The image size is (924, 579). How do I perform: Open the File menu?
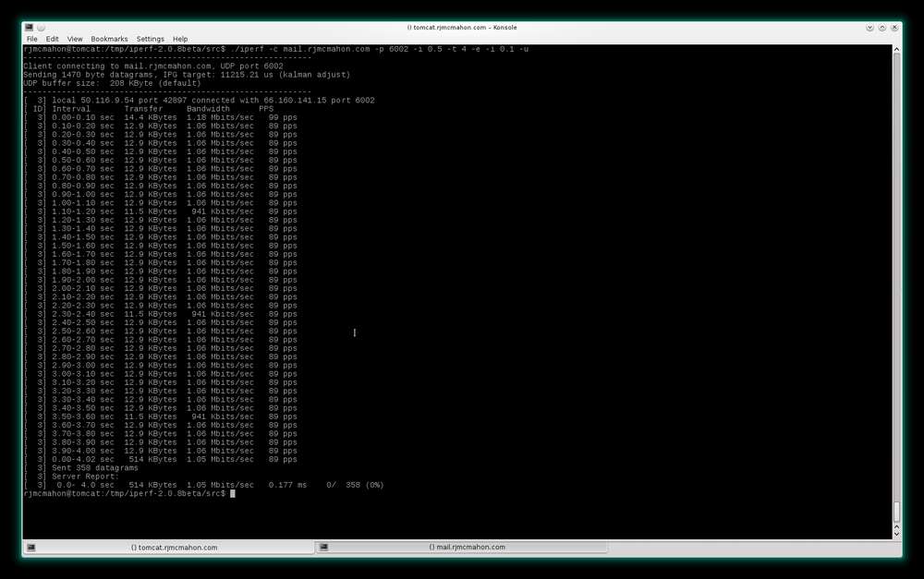31,39
